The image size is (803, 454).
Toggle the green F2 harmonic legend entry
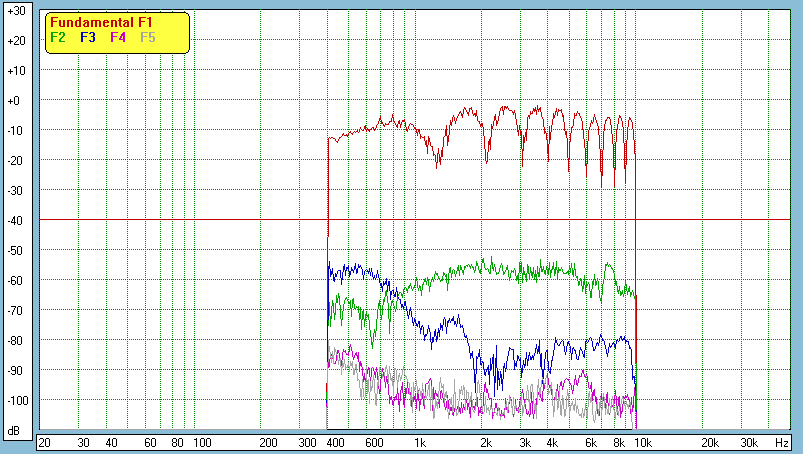pos(58,37)
